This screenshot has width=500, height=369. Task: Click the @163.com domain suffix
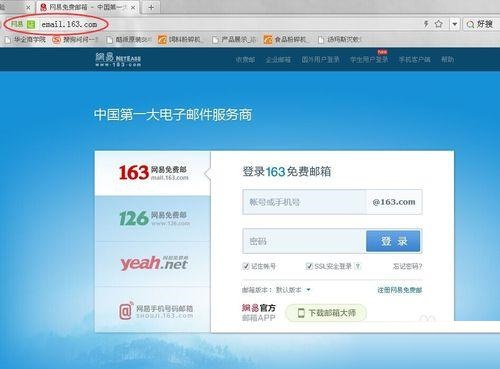tap(394, 202)
